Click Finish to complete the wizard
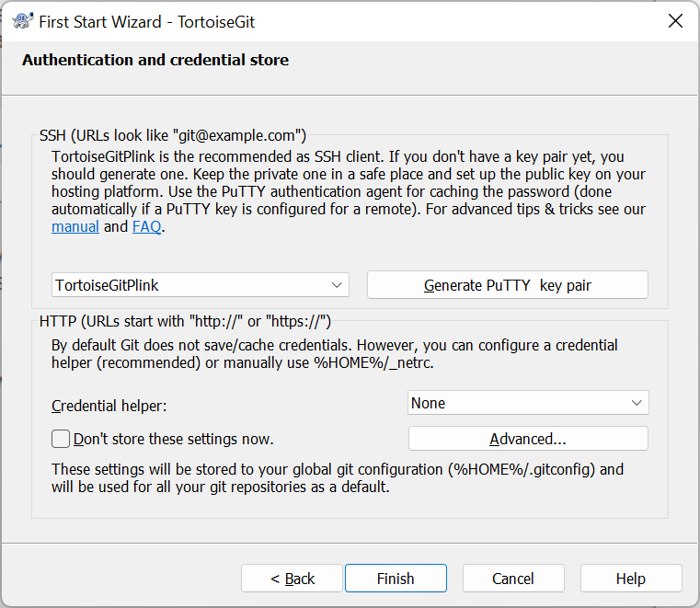This screenshot has width=700, height=608. pos(396,579)
